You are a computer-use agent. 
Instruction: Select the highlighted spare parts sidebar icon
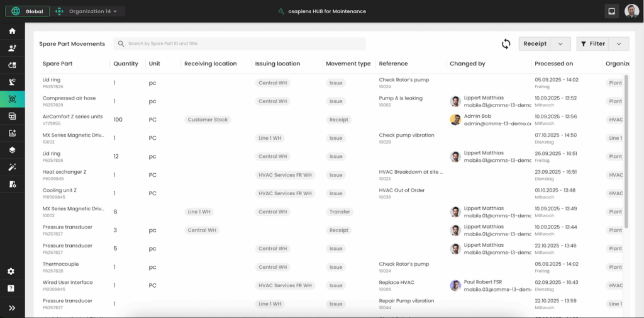click(x=13, y=99)
